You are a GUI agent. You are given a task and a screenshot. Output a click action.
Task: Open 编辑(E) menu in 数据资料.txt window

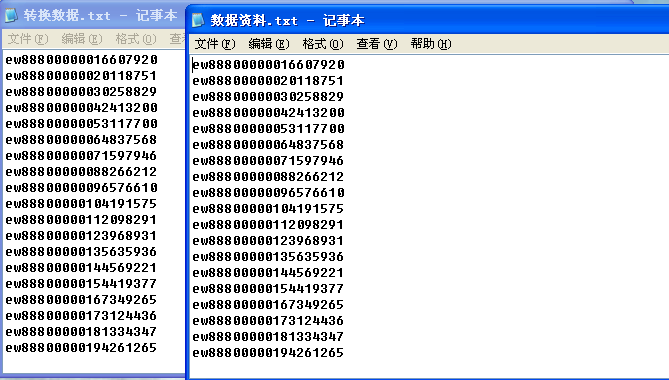(269, 44)
